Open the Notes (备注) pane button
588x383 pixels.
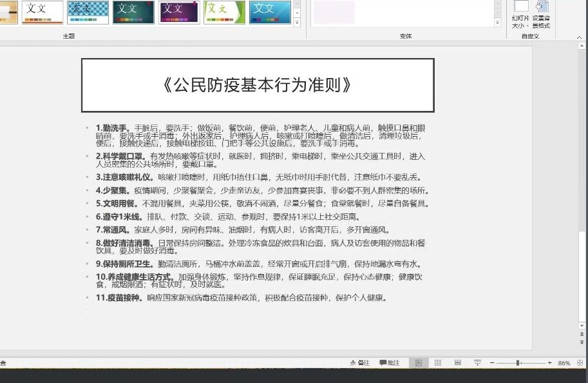point(360,363)
